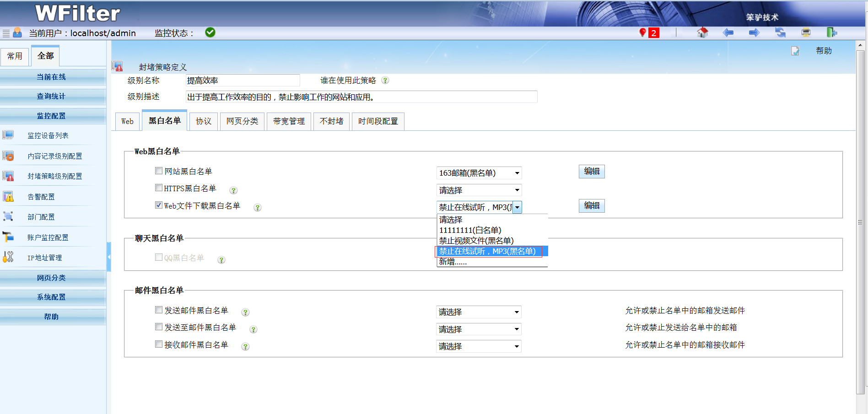The height and width of the screenshot is (414, 868).
Task: Click the 级别名称 text field
Action: coord(243,81)
